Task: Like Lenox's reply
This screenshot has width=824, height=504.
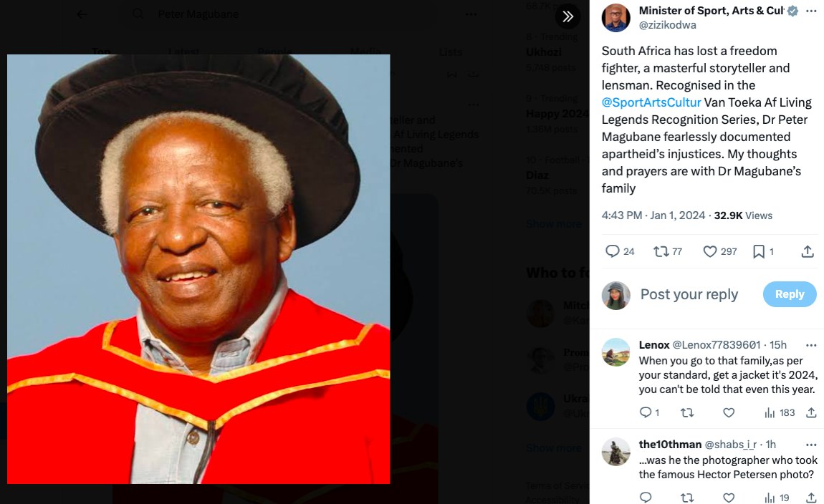Action: pyautogui.click(x=729, y=412)
